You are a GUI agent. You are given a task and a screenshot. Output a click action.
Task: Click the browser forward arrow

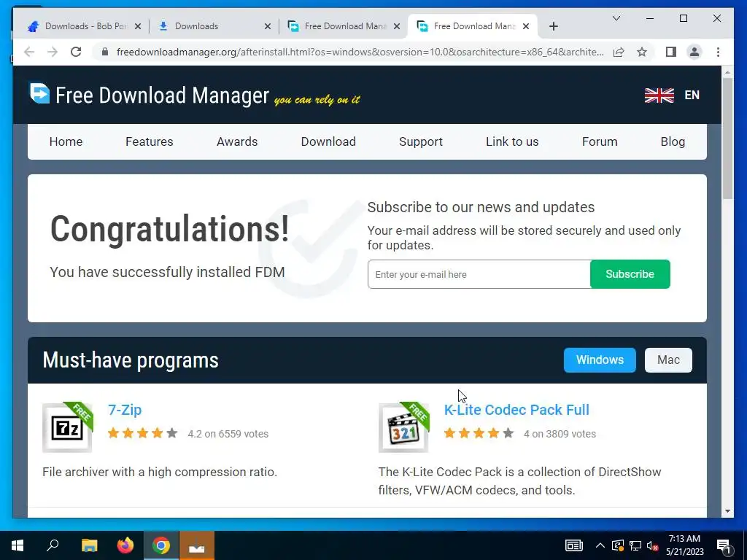(53, 52)
